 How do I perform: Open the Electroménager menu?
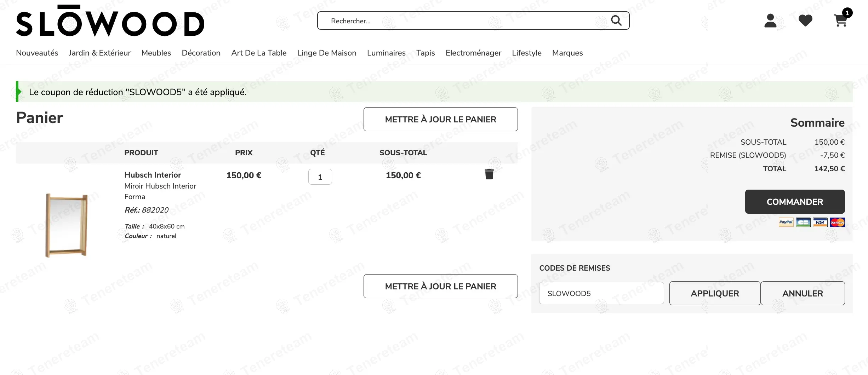473,53
